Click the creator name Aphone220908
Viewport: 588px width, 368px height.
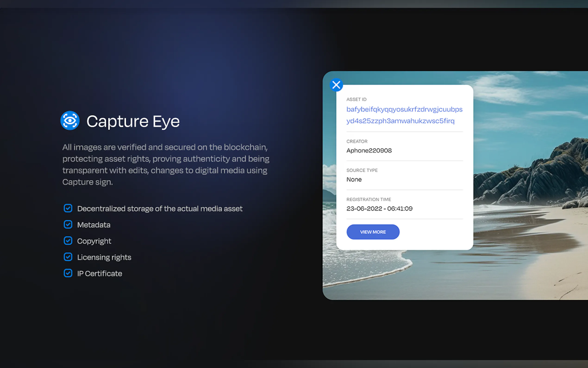369,150
